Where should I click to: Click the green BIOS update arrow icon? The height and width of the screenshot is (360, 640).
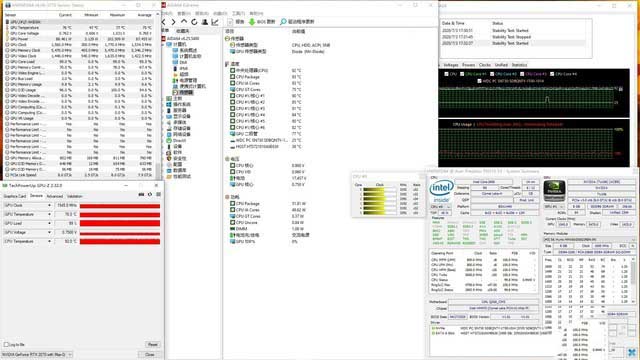(x=252, y=22)
